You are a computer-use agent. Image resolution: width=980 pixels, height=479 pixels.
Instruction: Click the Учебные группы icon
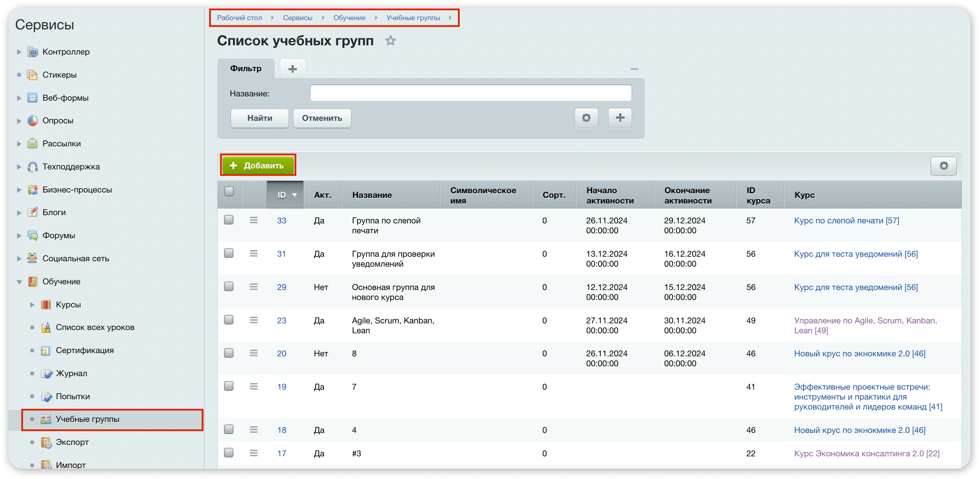[46, 419]
